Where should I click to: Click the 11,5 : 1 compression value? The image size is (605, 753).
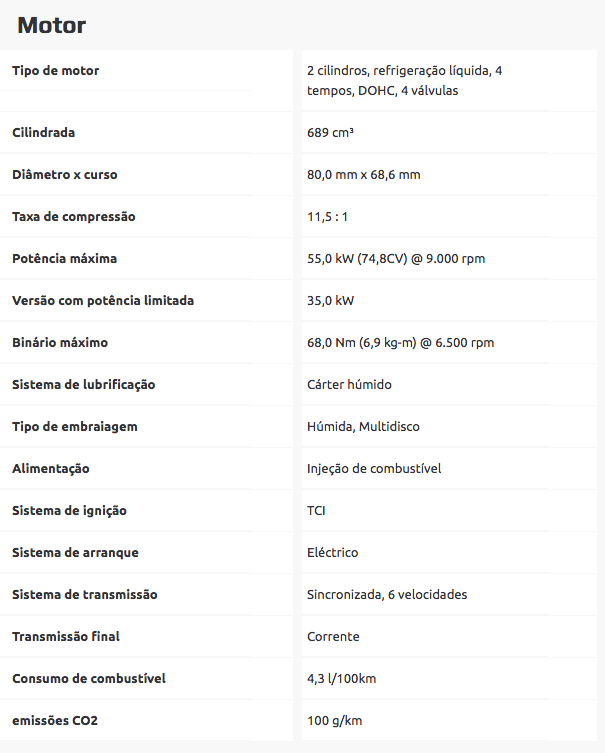pyautogui.click(x=328, y=217)
